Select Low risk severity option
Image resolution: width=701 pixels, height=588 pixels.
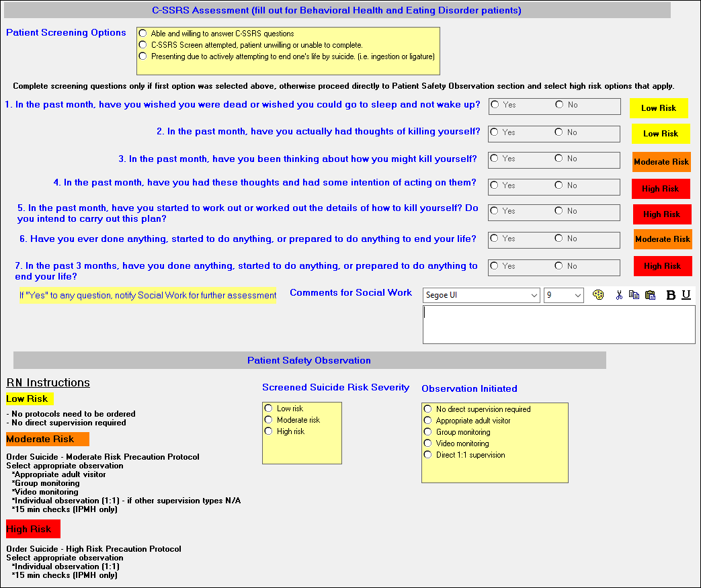[268, 409]
